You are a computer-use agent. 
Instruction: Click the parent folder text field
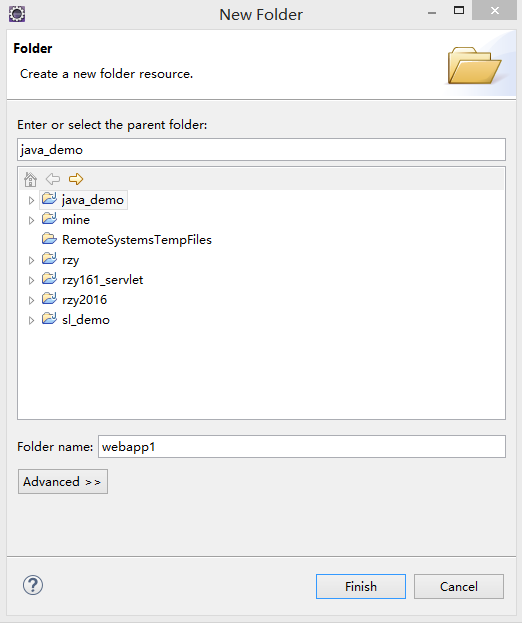pyautogui.click(x=261, y=150)
